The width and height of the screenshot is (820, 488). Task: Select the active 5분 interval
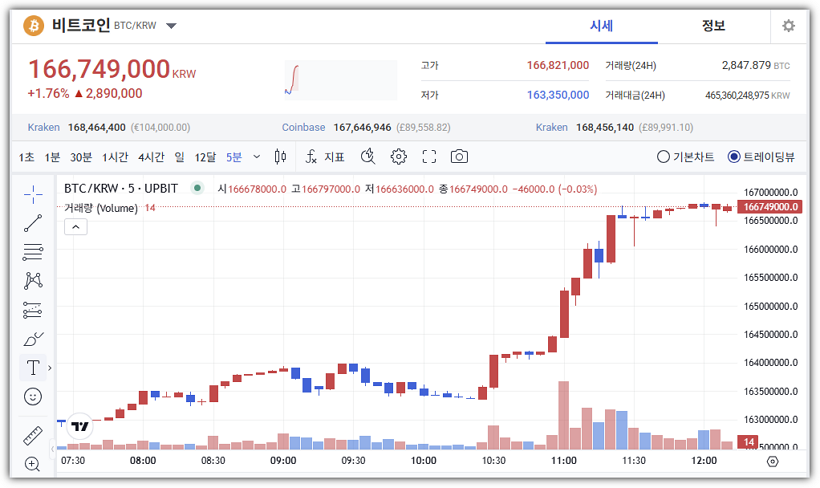(x=234, y=157)
